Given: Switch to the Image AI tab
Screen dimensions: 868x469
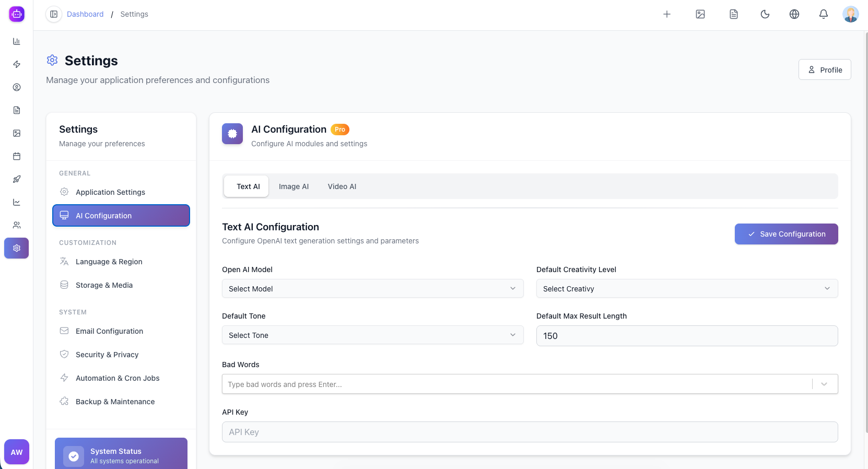Looking at the screenshot, I should point(294,186).
